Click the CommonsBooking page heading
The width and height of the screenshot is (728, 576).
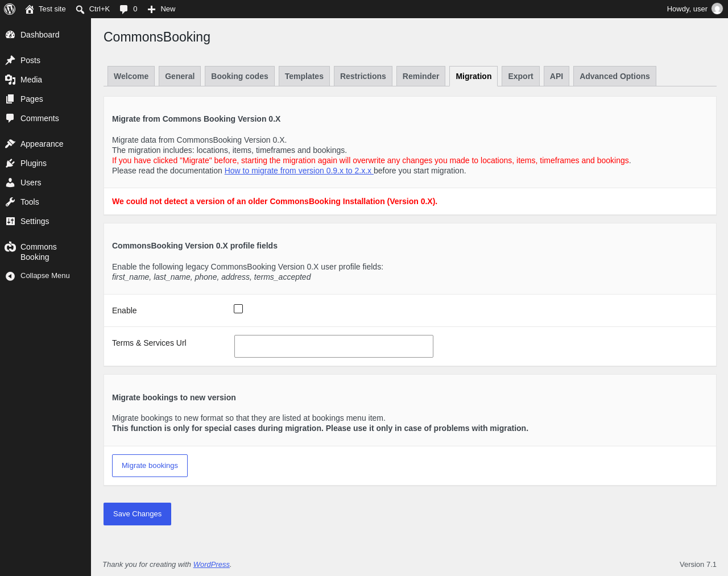pos(157,37)
